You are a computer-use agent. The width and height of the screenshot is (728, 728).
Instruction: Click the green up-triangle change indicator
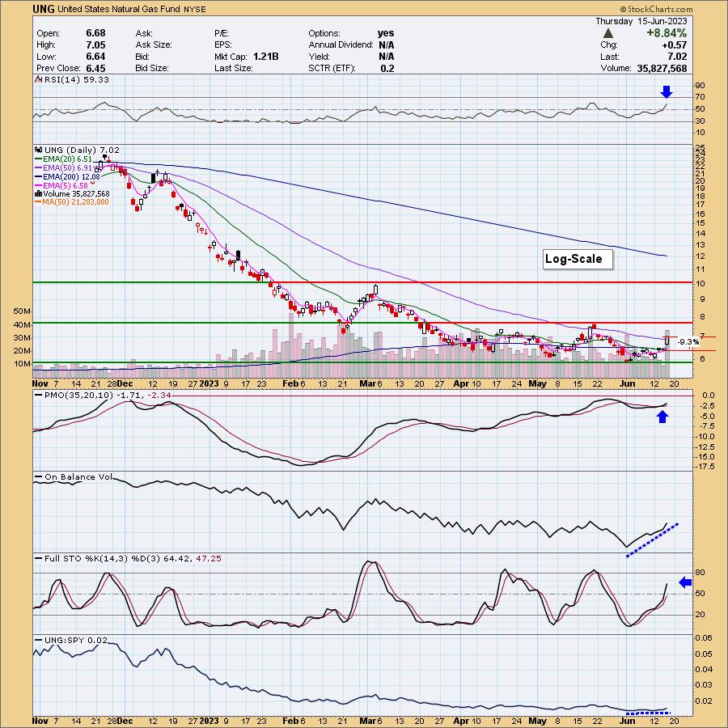pos(607,33)
